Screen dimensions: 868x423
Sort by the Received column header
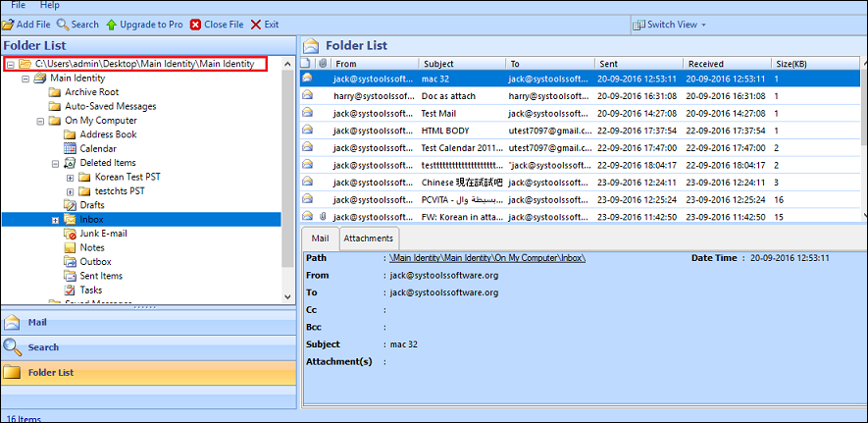pos(727,64)
